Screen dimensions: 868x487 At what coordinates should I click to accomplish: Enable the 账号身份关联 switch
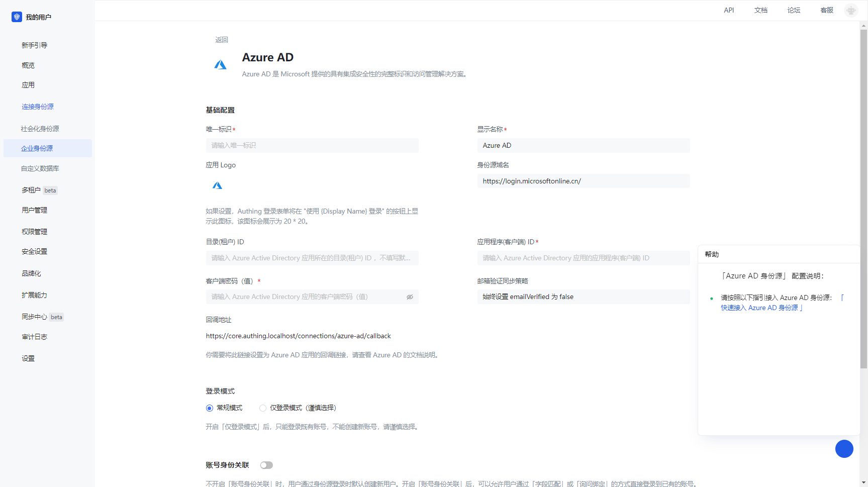(266, 465)
